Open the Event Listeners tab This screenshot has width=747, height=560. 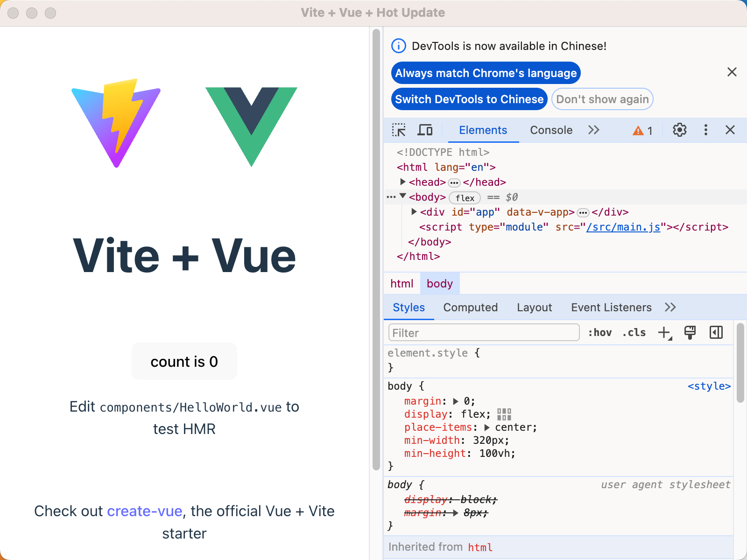pyautogui.click(x=611, y=307)
